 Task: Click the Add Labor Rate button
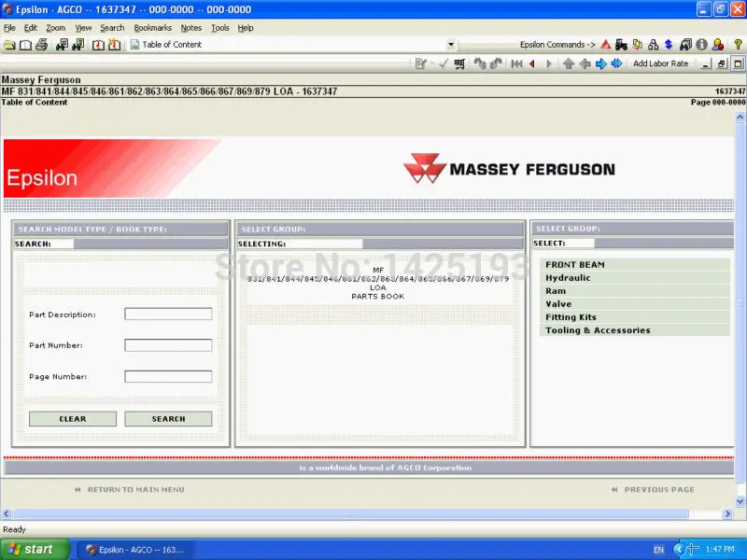pos(660,63)
